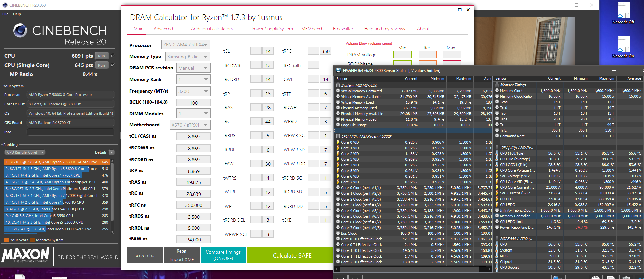Click the DRAM Voltage Rec orange field
Viewport: 644px width, 279px height.
428,54
